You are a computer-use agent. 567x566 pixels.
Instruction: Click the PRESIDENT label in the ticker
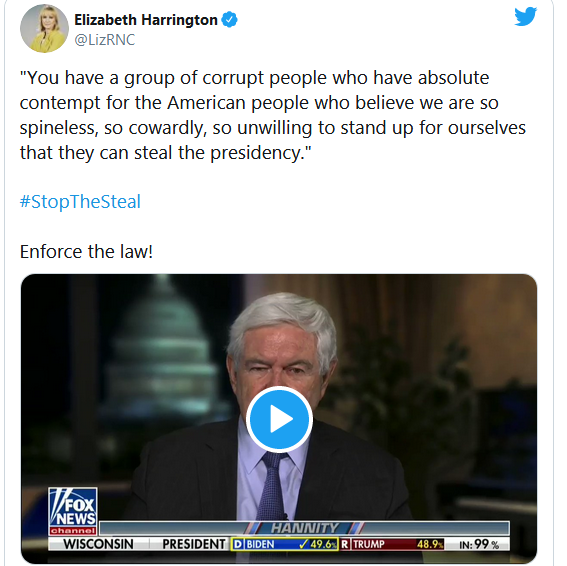[193, 544]
